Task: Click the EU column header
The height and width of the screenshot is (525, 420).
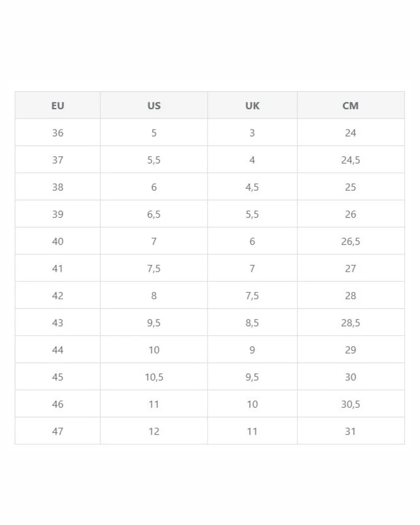Action: (x=58, y=105)
